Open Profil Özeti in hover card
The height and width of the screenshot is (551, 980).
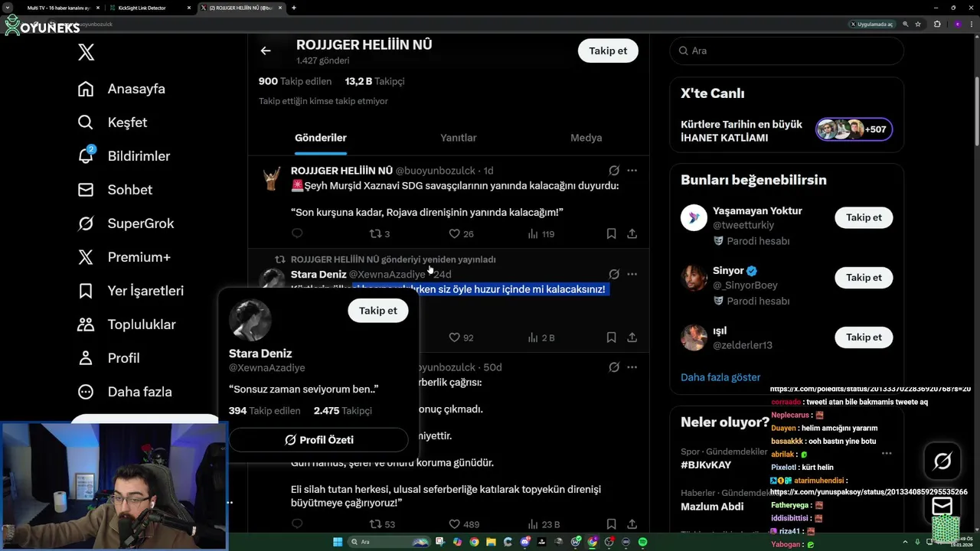pyautogui.click(x=318, y=440)
